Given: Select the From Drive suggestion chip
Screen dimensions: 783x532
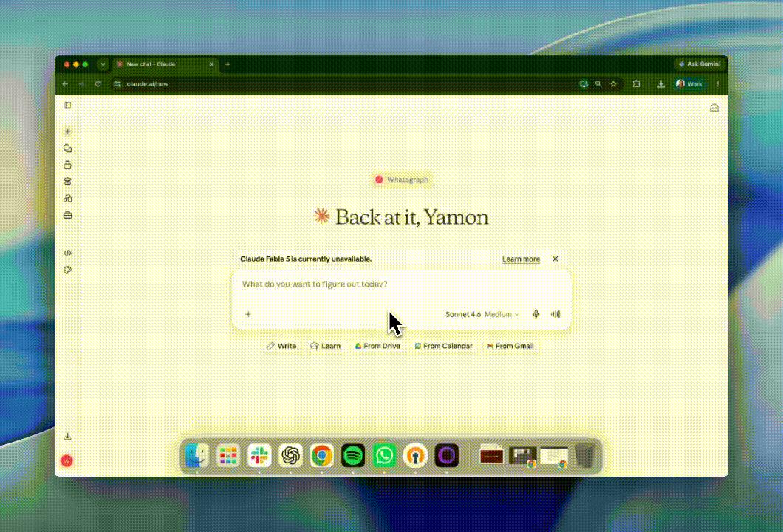Looking at the screenshot, I should 377,346.
